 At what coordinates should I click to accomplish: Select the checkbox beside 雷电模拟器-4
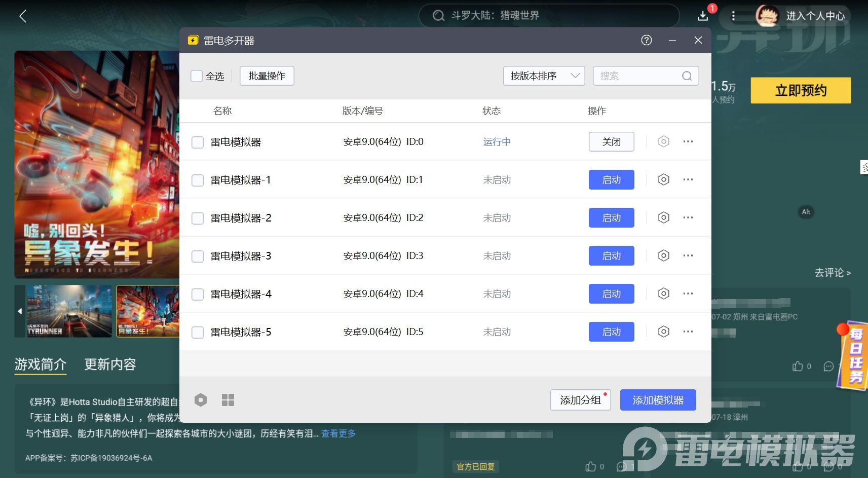(198, 294)
